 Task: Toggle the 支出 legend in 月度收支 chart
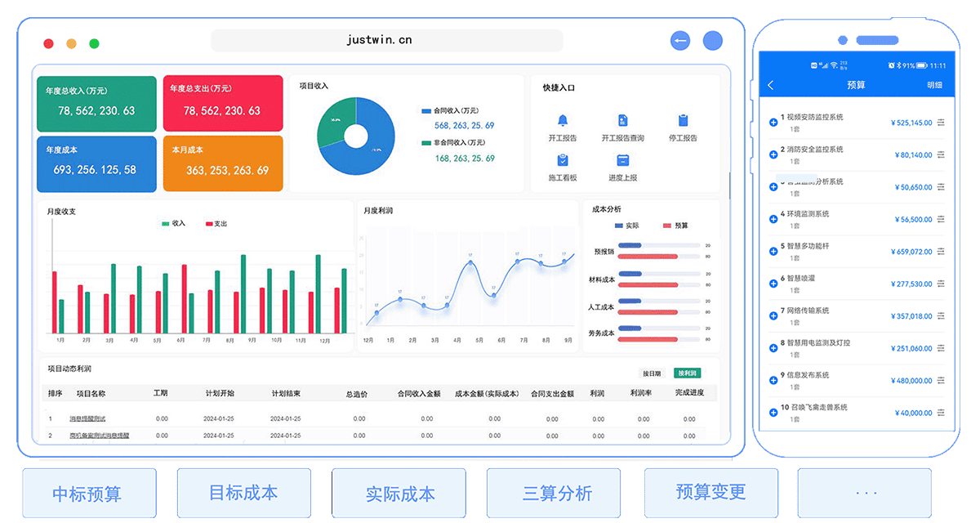point(216,223)
